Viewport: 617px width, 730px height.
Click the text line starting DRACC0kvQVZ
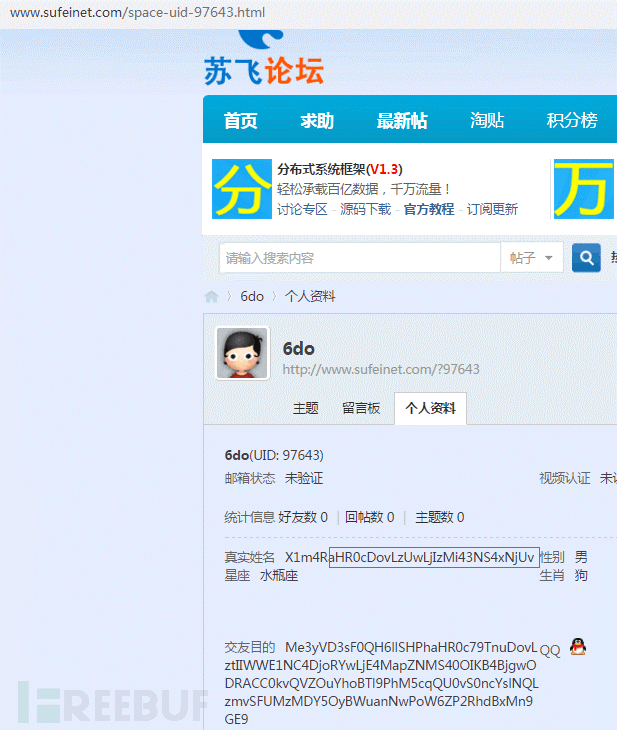click(x=381, y=683)
